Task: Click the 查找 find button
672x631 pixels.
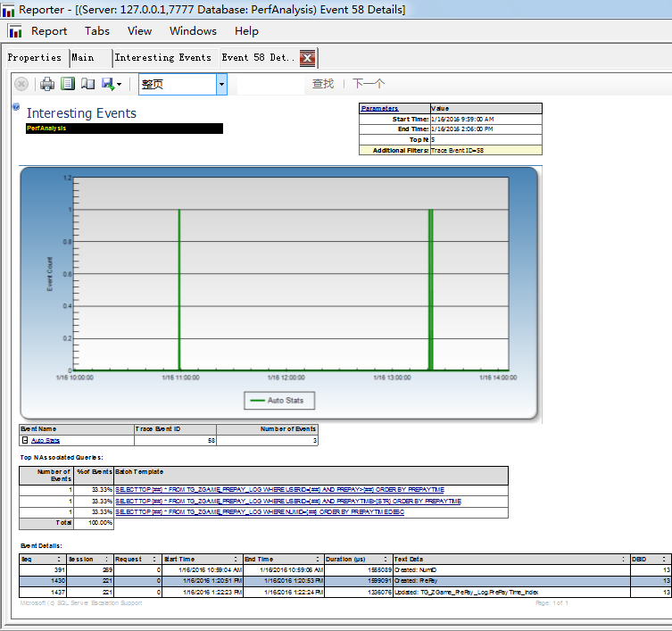Action: click(x=323, y=84)
